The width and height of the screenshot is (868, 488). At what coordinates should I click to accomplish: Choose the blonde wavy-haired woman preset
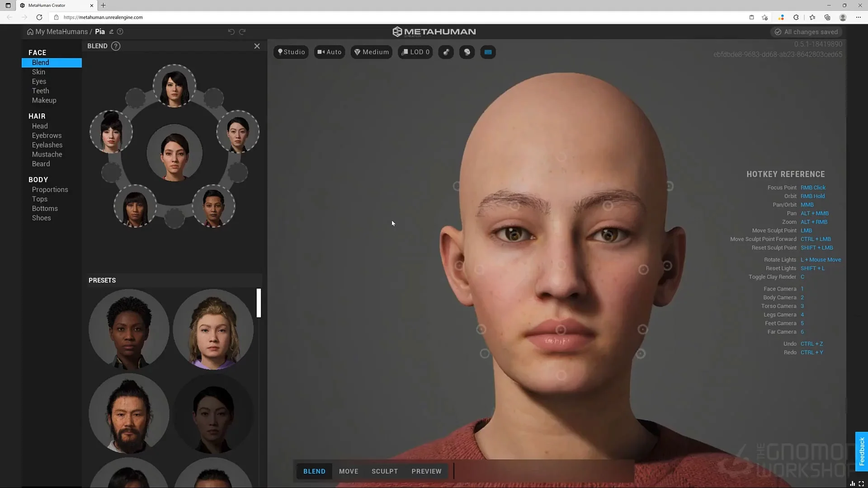coord(213,329)
